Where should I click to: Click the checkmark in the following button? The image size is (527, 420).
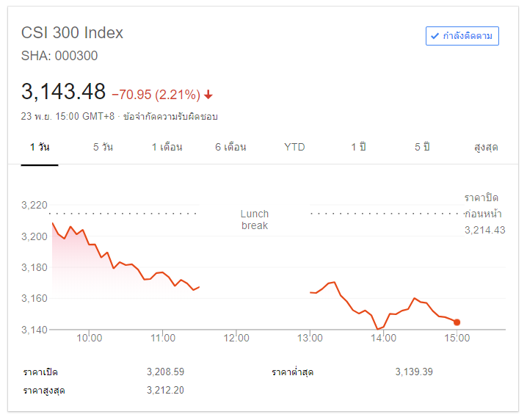coord(435,36)
